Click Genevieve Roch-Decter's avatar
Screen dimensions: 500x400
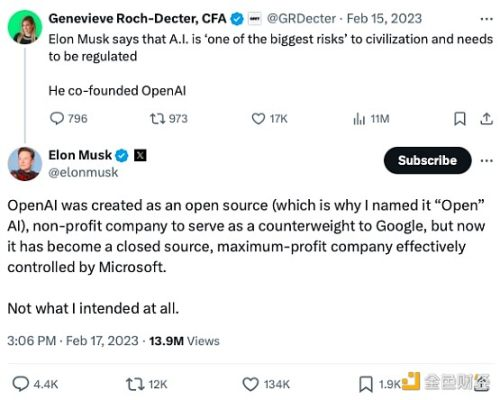click(25, 27)
